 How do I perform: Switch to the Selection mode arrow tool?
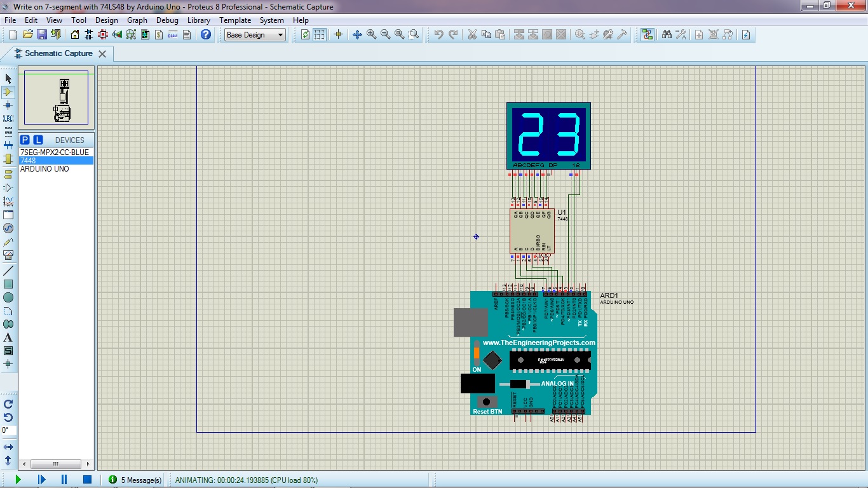coord(8,78)
